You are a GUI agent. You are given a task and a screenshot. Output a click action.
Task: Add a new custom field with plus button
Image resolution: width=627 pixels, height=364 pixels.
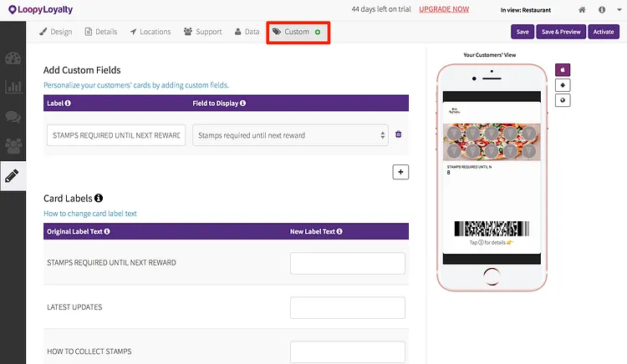(400, 172)
